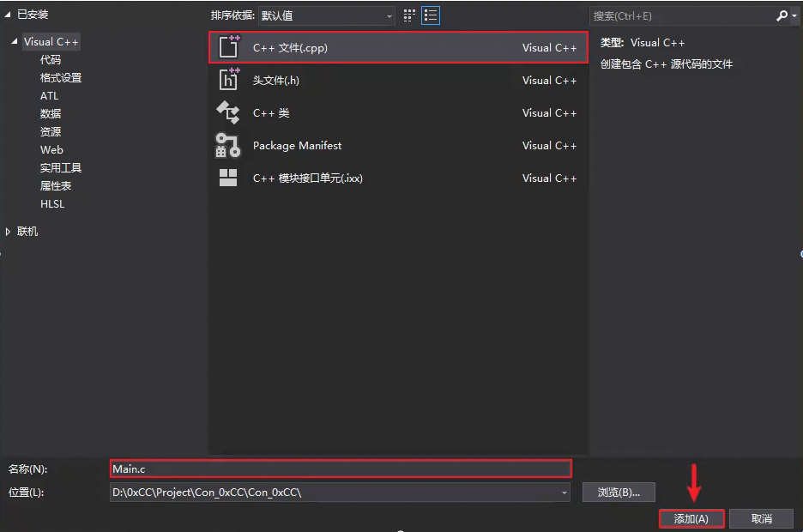
Task: Select the HLSL category
Action: 52,203
